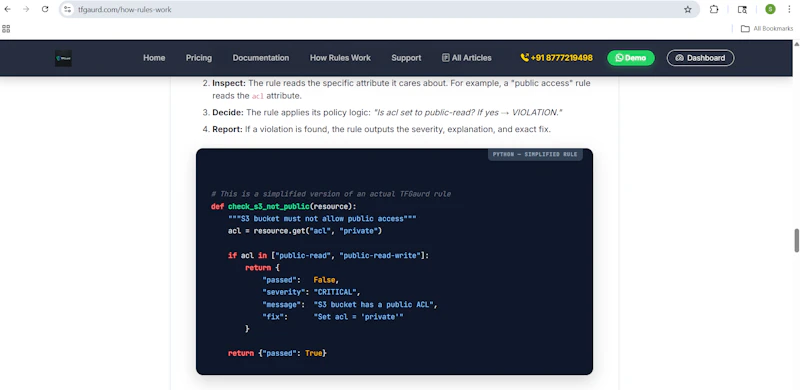Open the All Bookmarks folder
The width and height of the screenshot is (800, 390).
767,29
